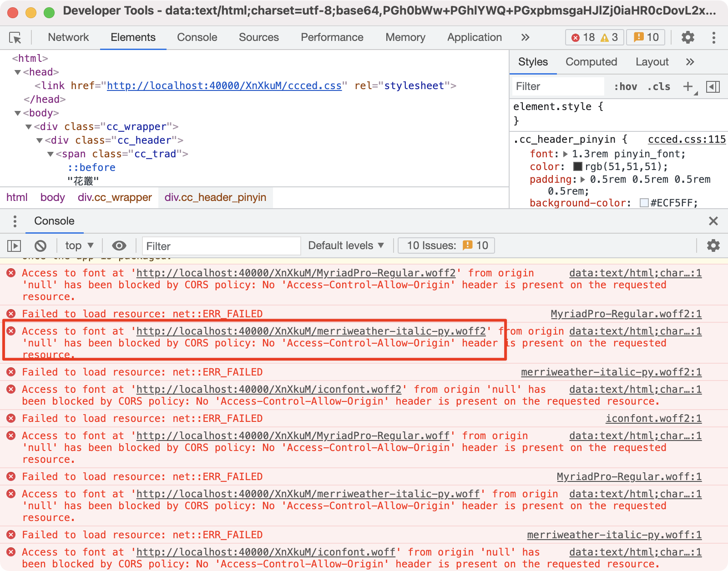
Task: Show more DevTools tabs chevron
Action: (x=525, y=37)
